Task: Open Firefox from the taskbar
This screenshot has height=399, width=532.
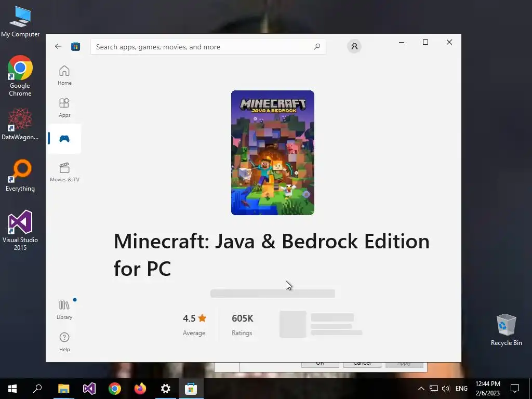Action: tap(140, 389)
